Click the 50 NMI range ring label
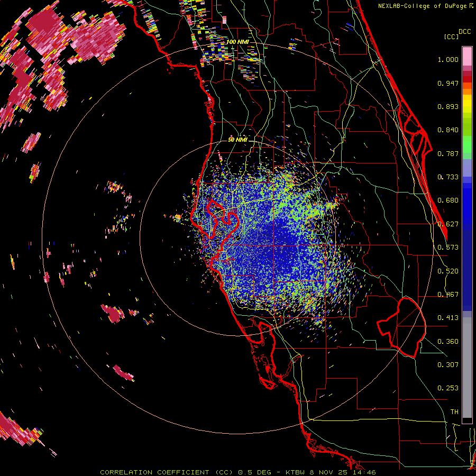476x476 pixels. tap(237, 140)
